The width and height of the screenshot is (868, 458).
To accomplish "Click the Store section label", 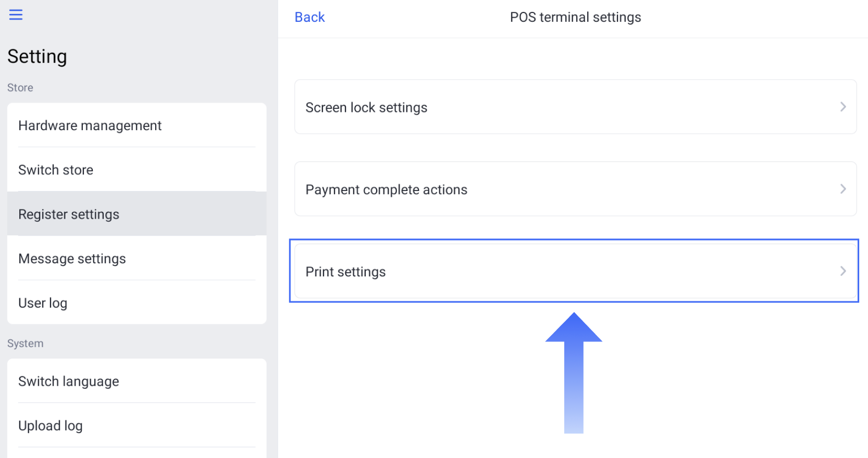I will pos(20,87).
